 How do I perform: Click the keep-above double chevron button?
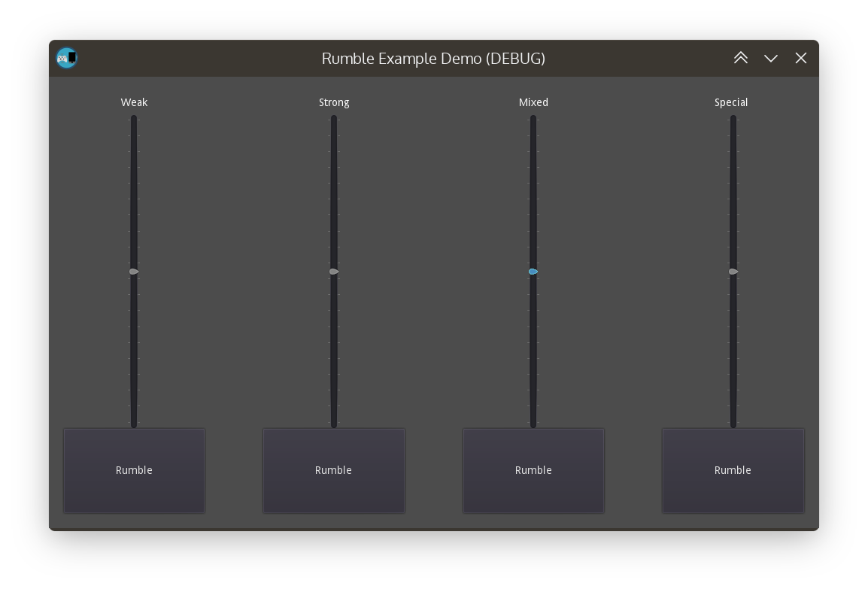click(741, 58)
